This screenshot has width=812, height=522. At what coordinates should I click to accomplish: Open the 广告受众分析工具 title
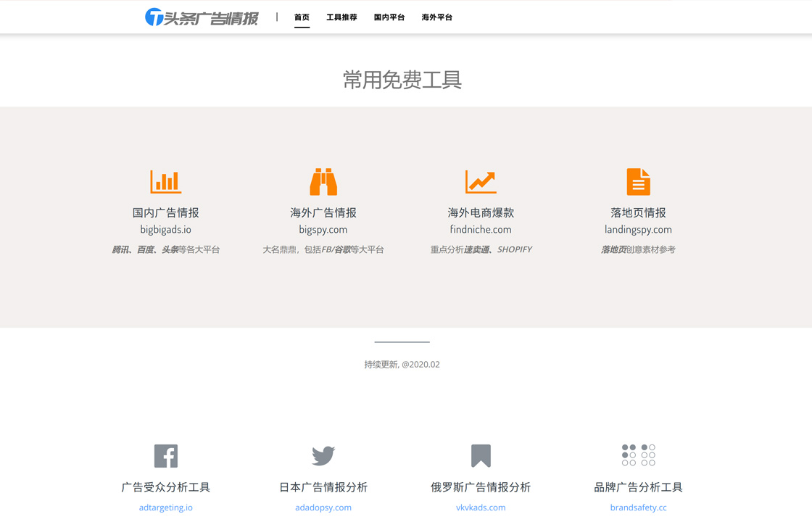pyautogui.click(x=166, y=487)
